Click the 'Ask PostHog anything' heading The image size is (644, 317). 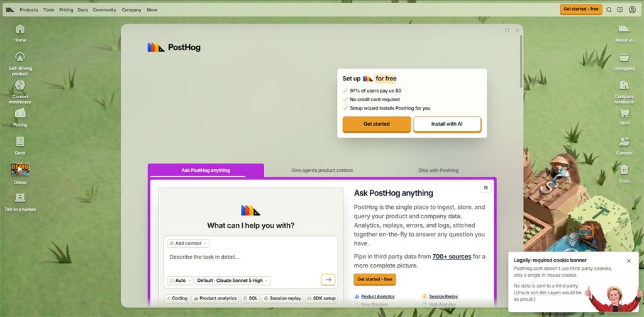(x=393, y=193)
